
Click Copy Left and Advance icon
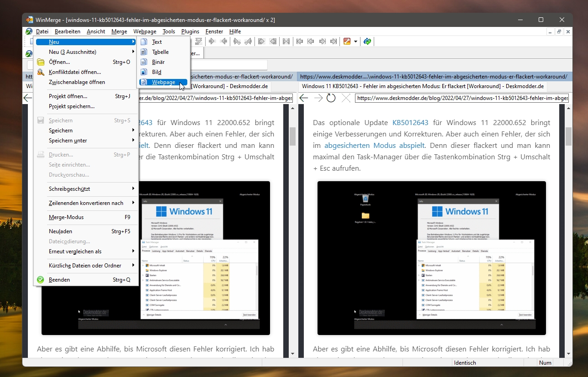point(248,42)
